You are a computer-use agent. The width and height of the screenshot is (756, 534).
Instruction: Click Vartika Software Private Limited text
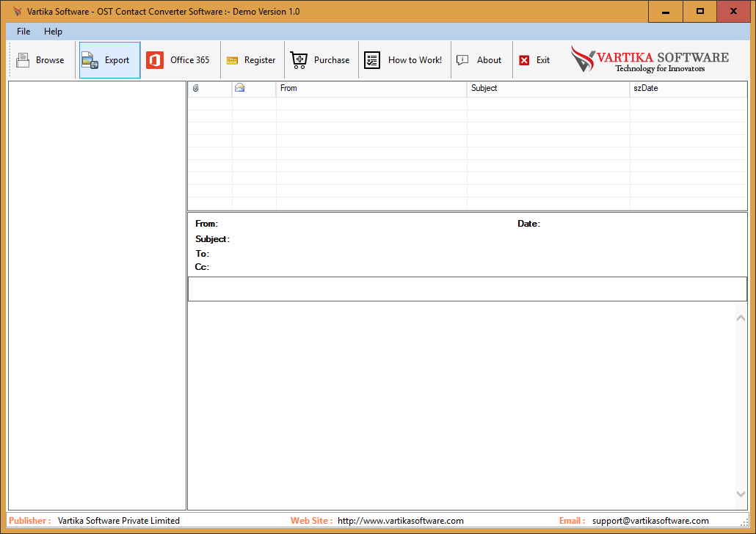(x=119, y=521)
